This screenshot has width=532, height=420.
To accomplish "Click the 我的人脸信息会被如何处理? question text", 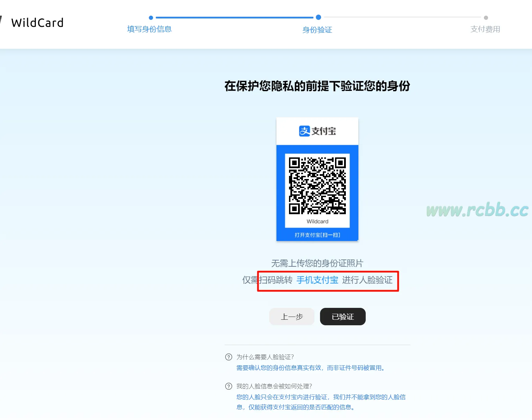I will (274, 386).
